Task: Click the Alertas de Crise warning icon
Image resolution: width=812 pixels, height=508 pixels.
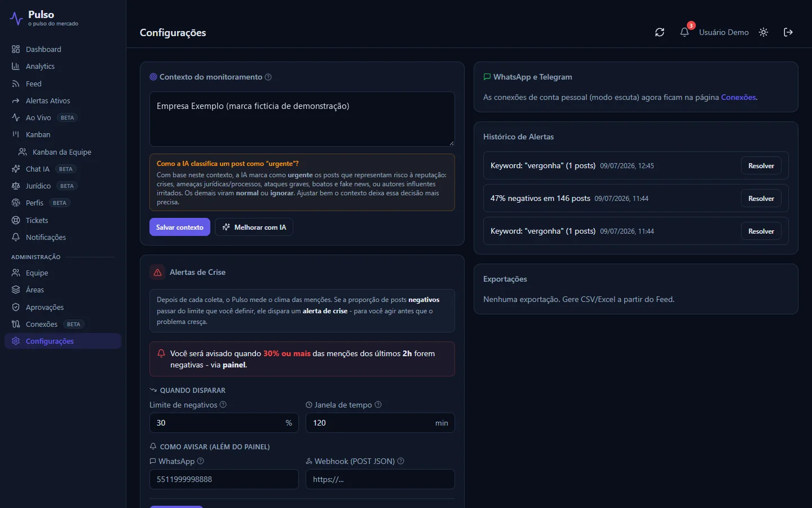Action: pos(157,272)
